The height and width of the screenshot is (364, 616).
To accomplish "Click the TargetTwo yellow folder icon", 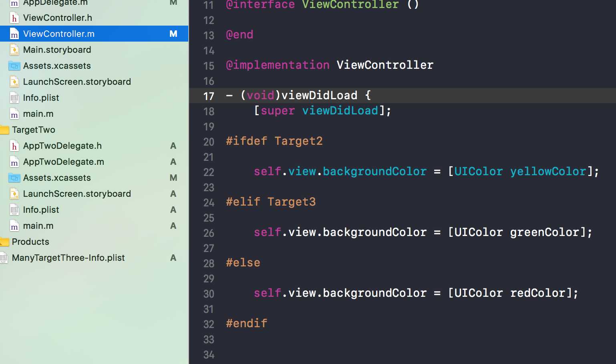I will tap(4, 130).
